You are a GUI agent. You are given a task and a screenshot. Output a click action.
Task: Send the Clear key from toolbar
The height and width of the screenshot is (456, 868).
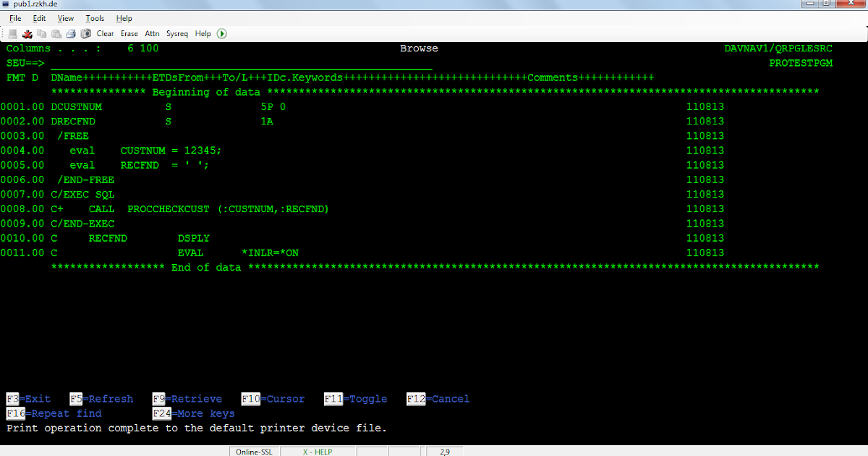point(105,33)
